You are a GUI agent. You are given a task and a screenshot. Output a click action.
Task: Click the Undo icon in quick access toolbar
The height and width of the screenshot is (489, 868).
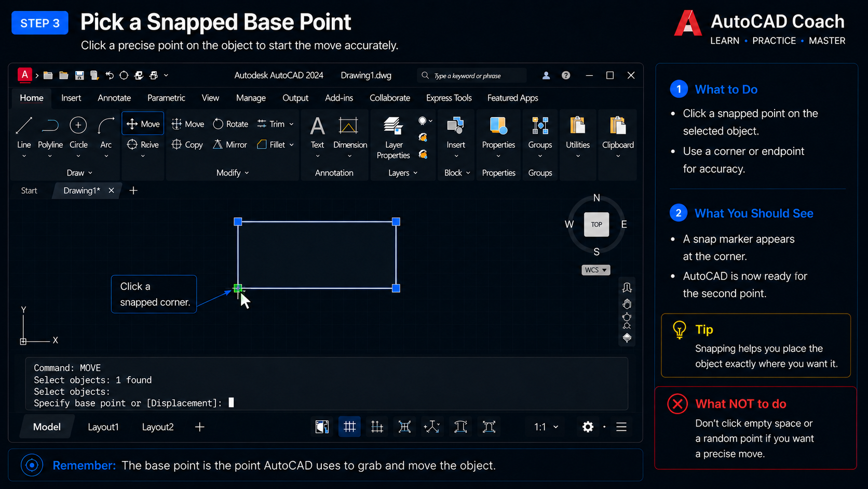(x=110, y=75)
